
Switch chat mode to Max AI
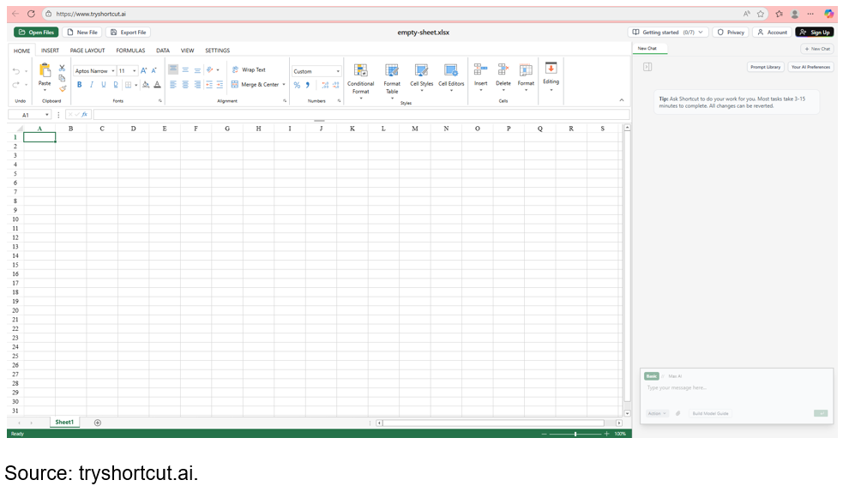(675, 376)
